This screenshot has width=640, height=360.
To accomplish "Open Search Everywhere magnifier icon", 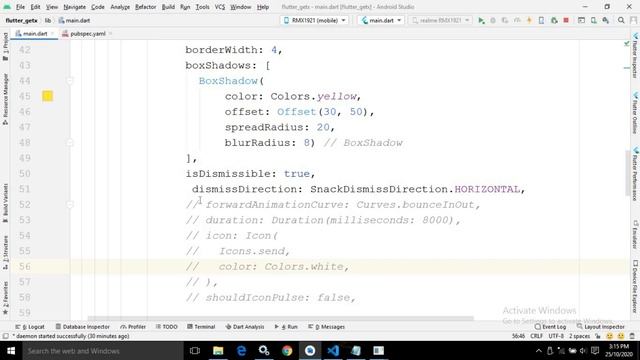I will pyautogui.click(x=621, y=20).
